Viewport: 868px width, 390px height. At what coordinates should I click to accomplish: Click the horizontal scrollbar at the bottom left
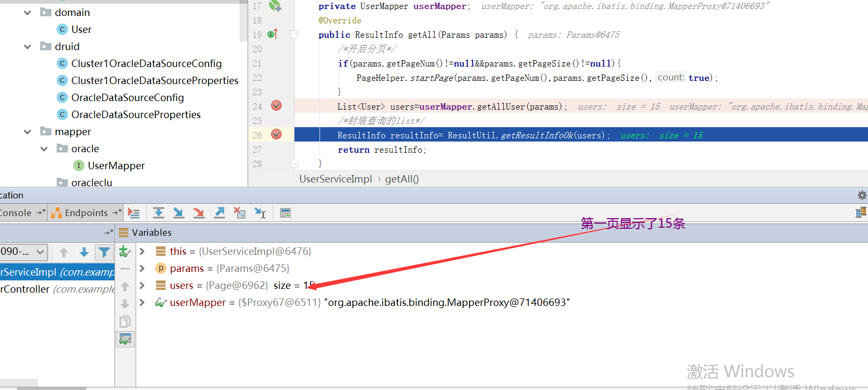tap(52, 388)
